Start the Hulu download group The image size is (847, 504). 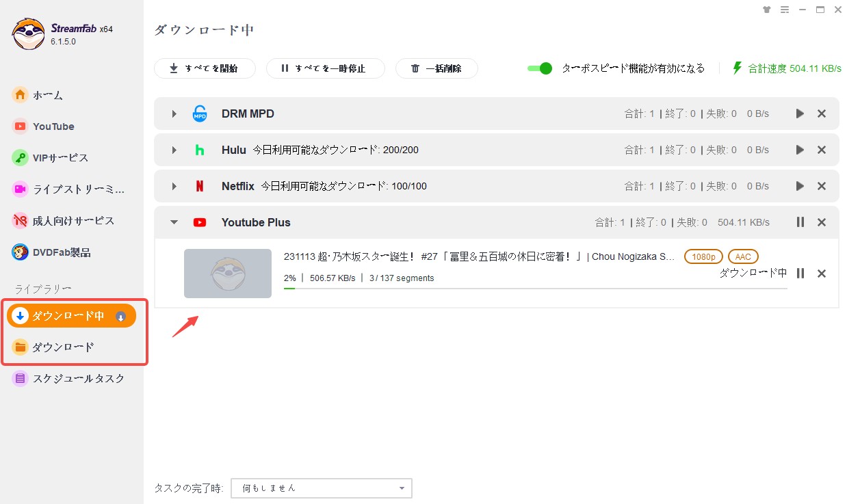pos(800,150)
